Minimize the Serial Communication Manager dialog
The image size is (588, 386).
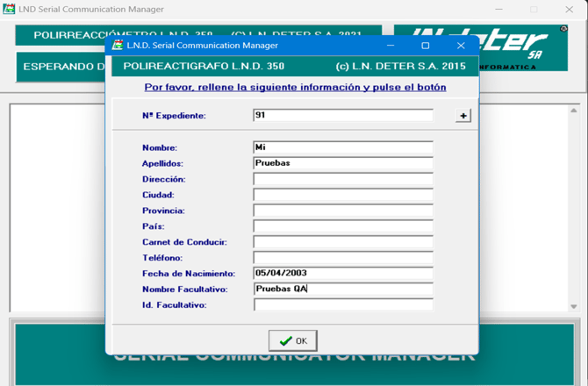pos(391,46)
